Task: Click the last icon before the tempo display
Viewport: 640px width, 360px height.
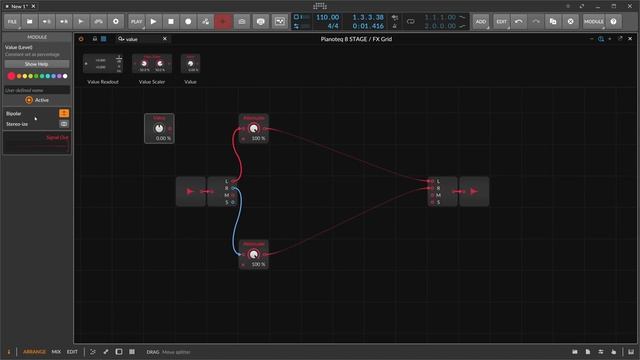Action: 280,22
